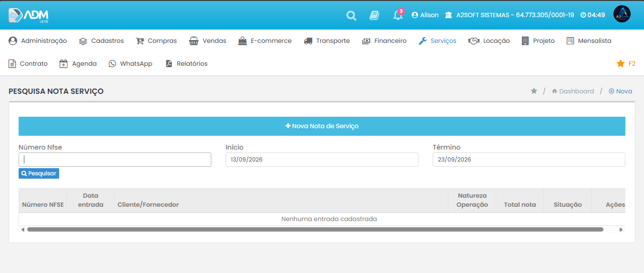Open the Alison user menu
Screen dimensions: 644x273
(425, 15)
